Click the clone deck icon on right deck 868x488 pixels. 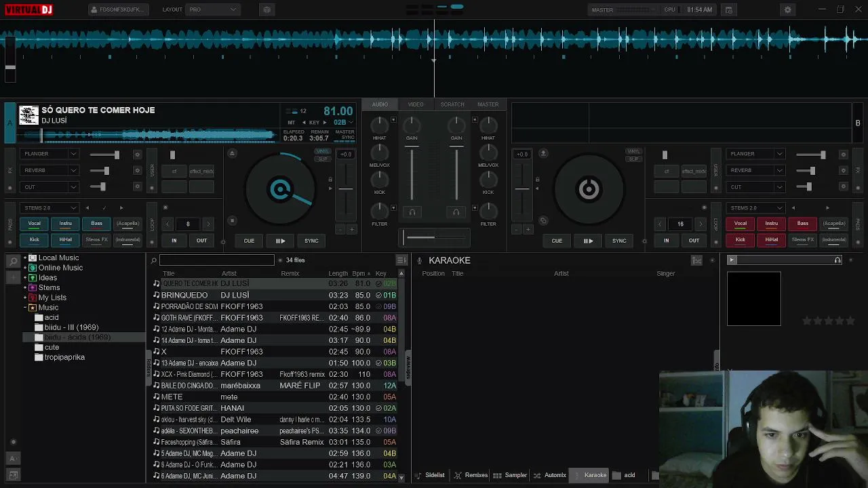click(543, 220)
